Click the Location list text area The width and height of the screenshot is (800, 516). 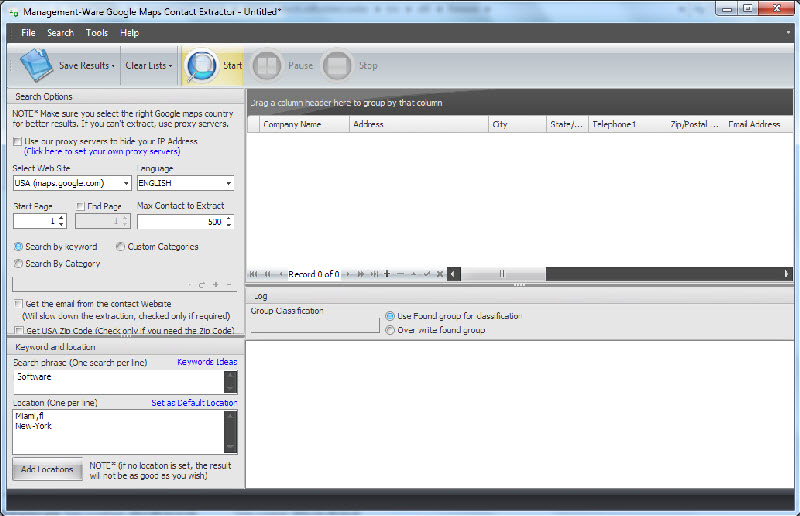pos(118,432)
